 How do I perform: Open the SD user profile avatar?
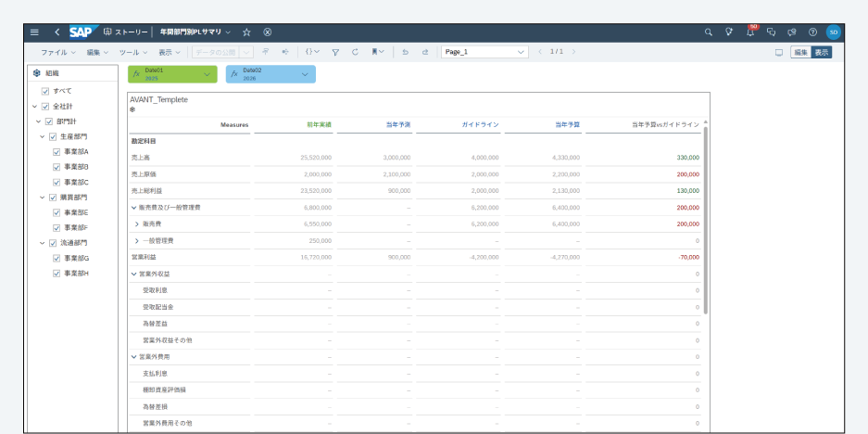833,32
